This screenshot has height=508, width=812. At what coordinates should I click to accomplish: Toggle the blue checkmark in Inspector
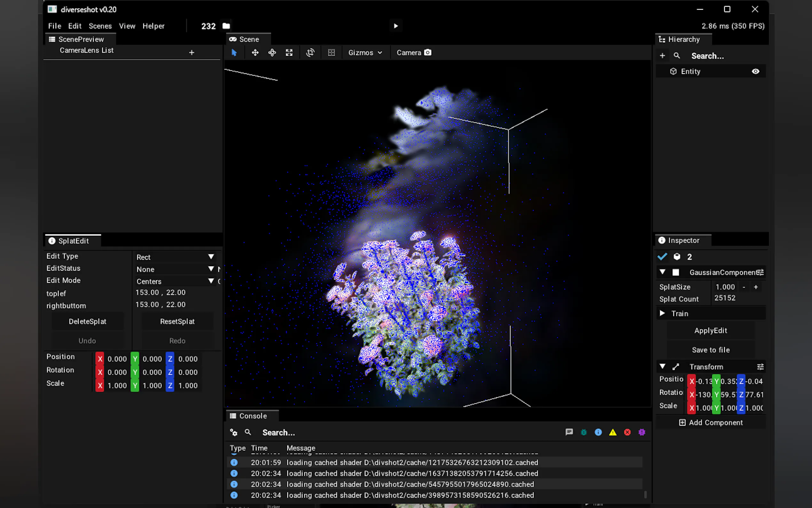click(662, 257)
